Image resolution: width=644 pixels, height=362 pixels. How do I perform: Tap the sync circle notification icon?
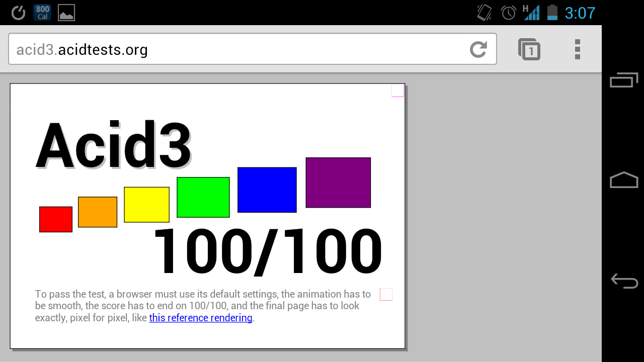pyautogui.click(x=18, y=13)
